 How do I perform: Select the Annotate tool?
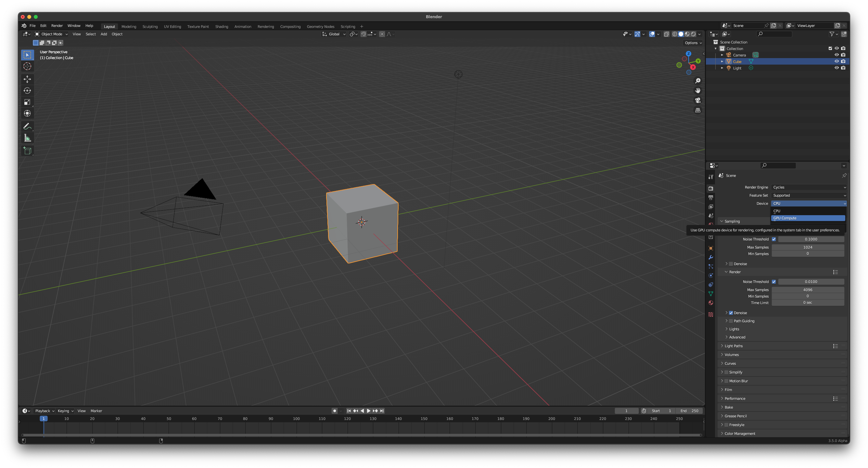pos(27,127)
